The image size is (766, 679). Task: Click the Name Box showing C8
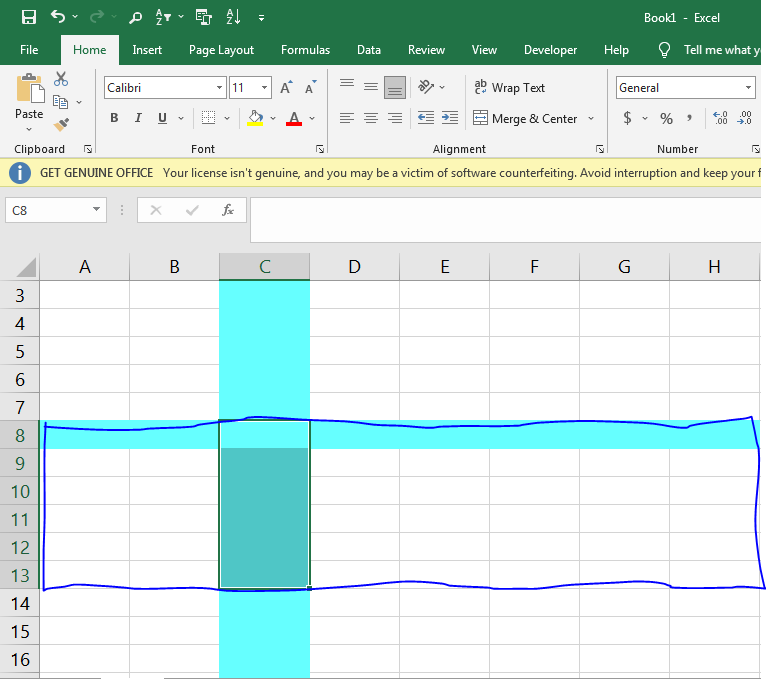pos(47,210)
